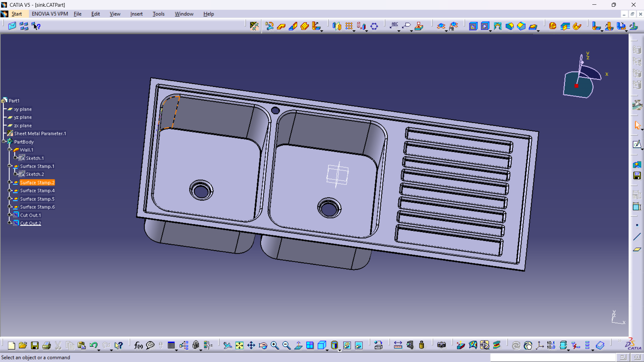
Task: Save the sink.CATPart document
Action: (35, 345)
